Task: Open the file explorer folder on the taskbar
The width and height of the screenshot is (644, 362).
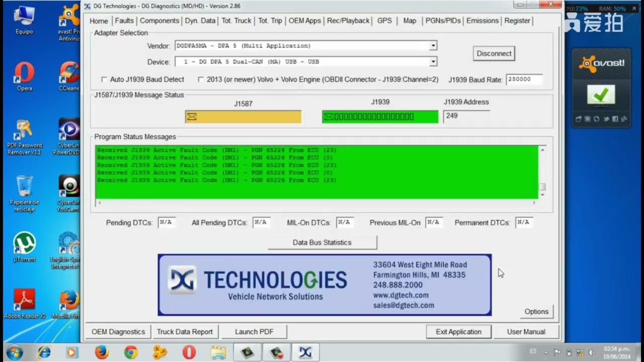Action: [218, 352]
